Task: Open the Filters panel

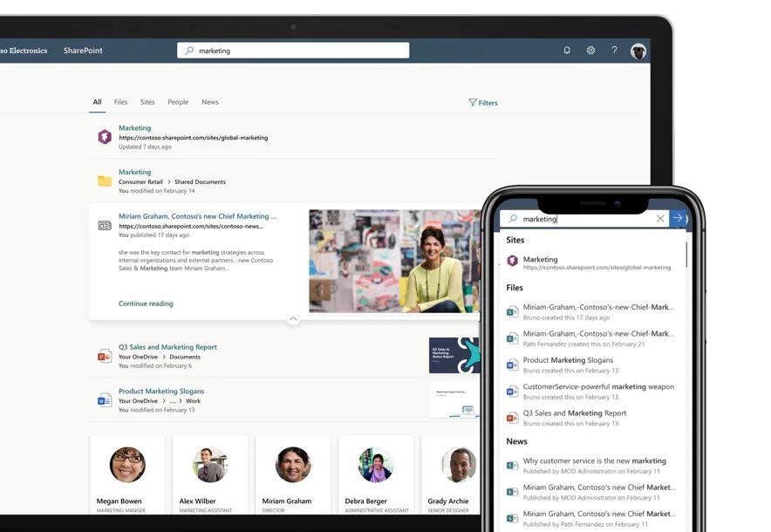Action: click(x=483, y=103)
